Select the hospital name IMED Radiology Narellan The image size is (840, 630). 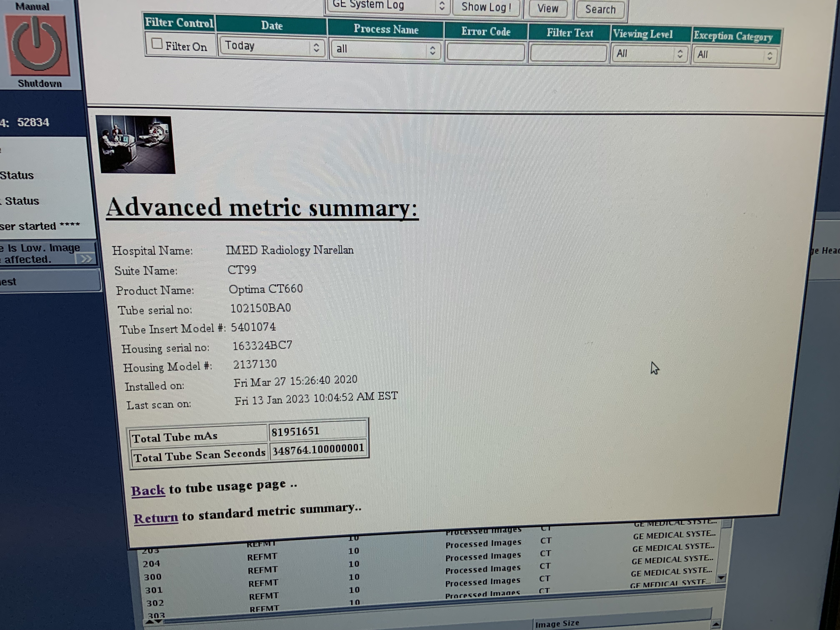point(290,250)
